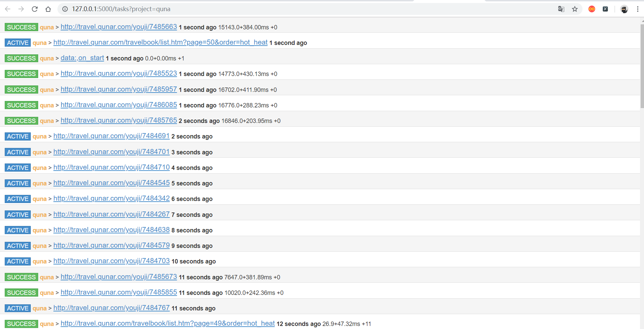644x329 pixels.
Task: Click quna project name in youji/7484703 row
Action: [40, 261]
